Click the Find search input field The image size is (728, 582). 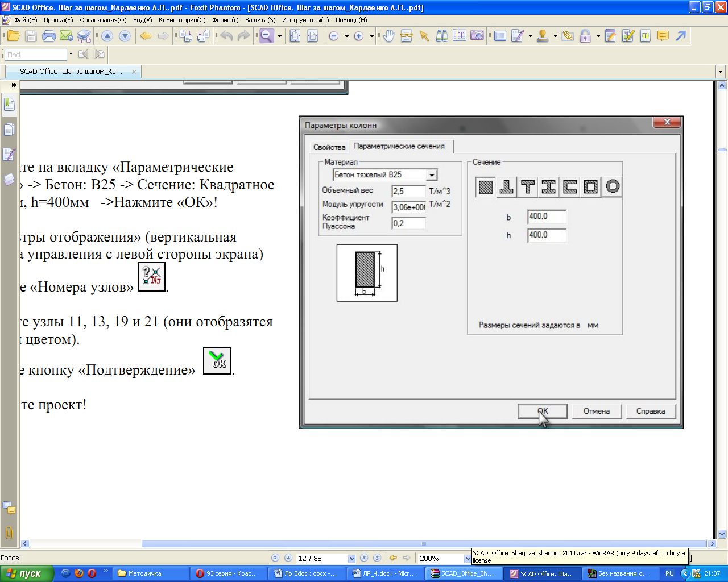[x=36, y=55]
